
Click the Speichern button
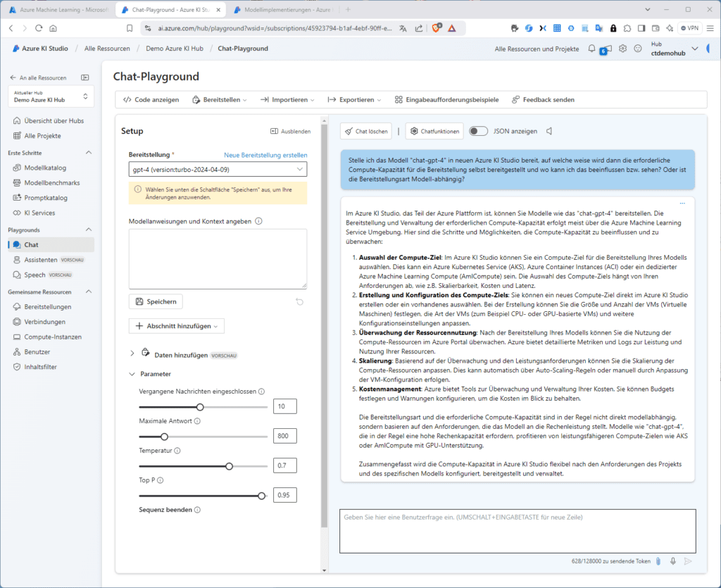coord(156,301)
